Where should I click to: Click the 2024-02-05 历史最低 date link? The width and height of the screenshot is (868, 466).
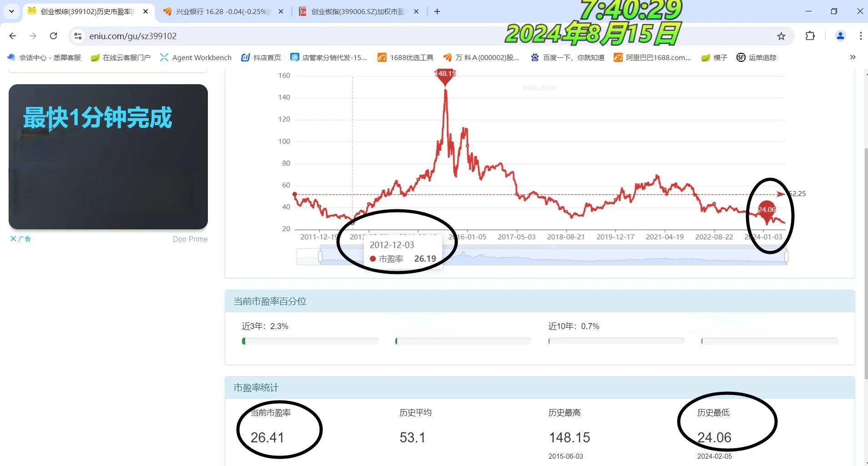714,456
